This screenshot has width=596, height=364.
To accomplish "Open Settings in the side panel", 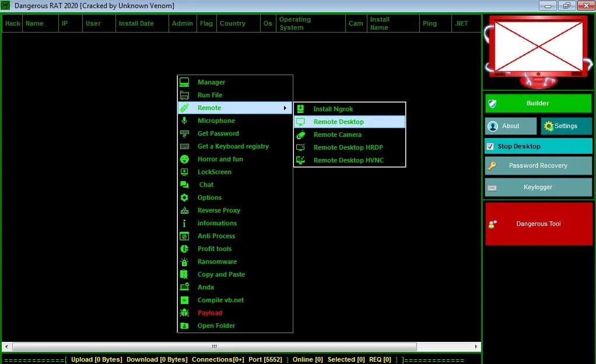I will [566, 126].
